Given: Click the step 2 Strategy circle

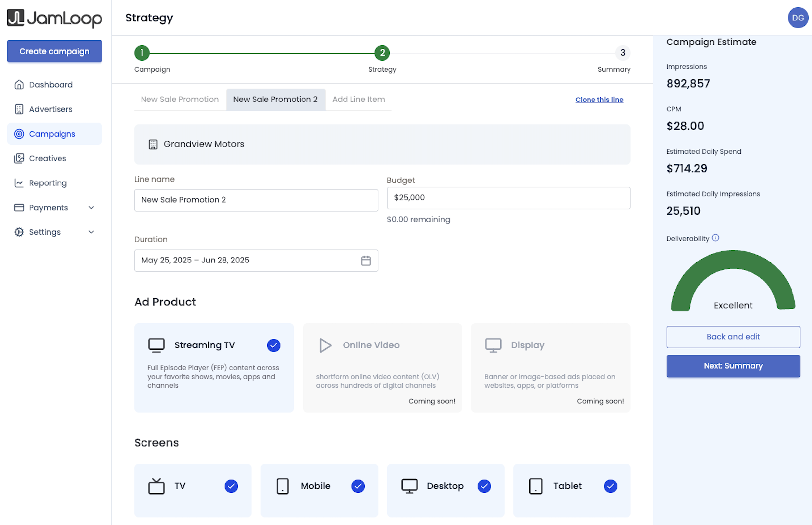Looking at the screenshot, I should pyautogui.click(x=382, y=53).
